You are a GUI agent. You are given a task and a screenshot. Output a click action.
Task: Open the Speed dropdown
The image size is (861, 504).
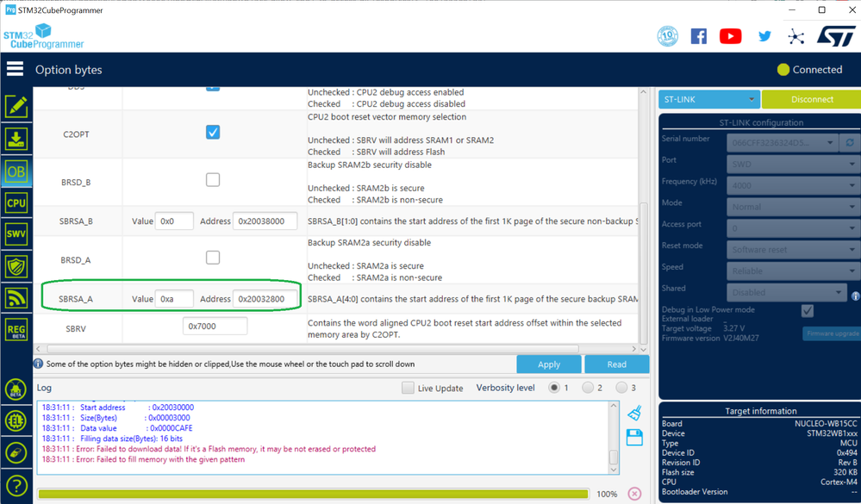coord(794,271)
